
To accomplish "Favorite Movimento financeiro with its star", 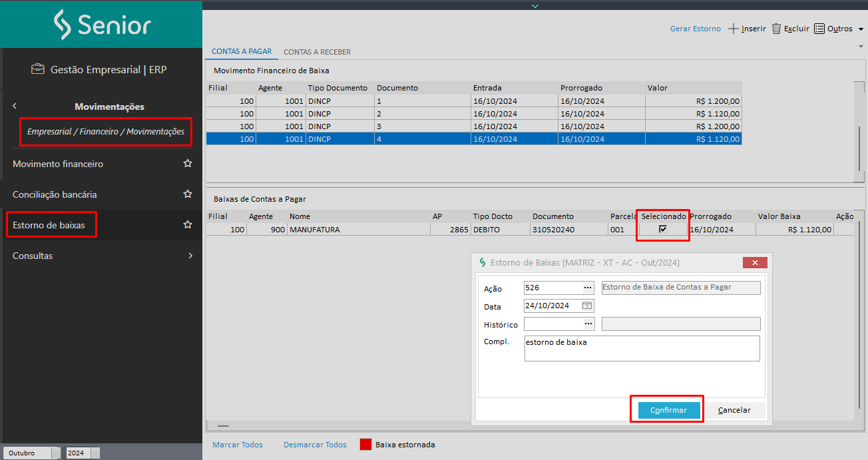I will pyautogui.click(x=188, y=164).
